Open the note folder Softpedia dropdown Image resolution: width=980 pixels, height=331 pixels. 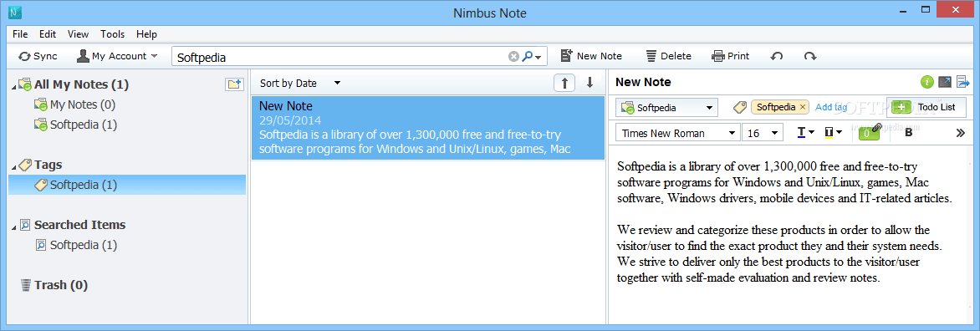(x=666, y=108)
